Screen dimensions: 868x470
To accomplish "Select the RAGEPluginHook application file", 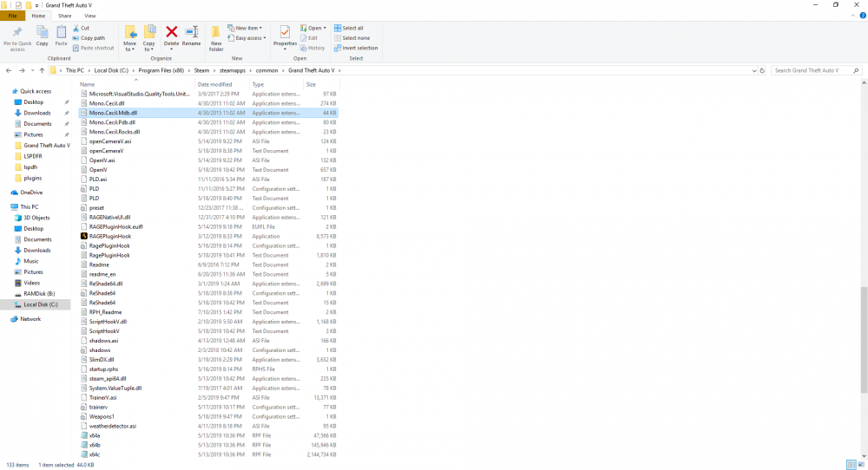I will coord(208,236).
